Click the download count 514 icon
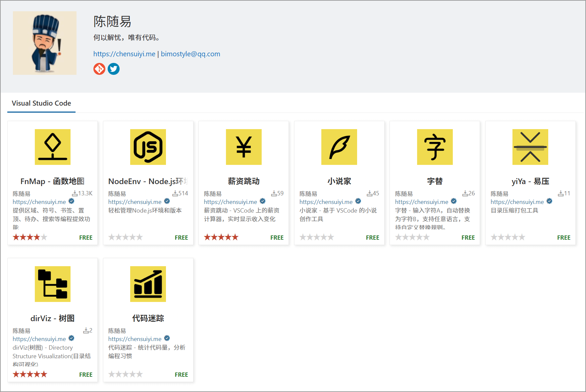The width and height of the screenshot is (586, 392). [x=175, y=193]
